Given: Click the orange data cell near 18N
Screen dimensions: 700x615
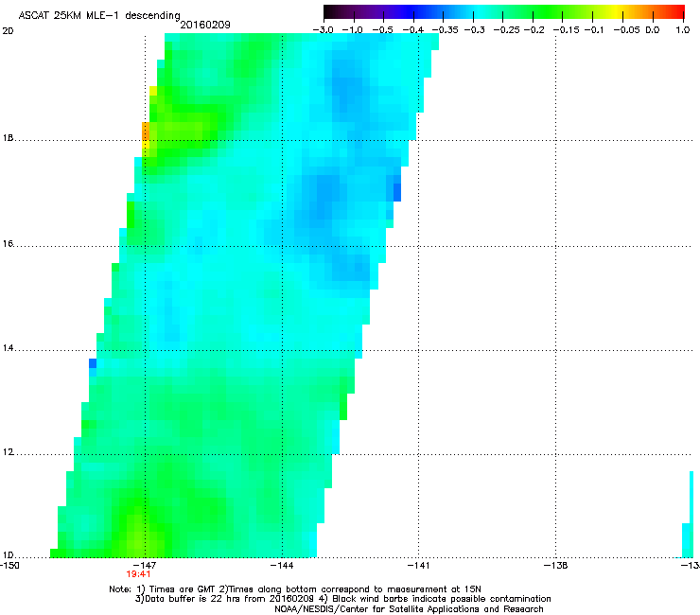Looking at the screenshot, I should [x=146, y=131].
